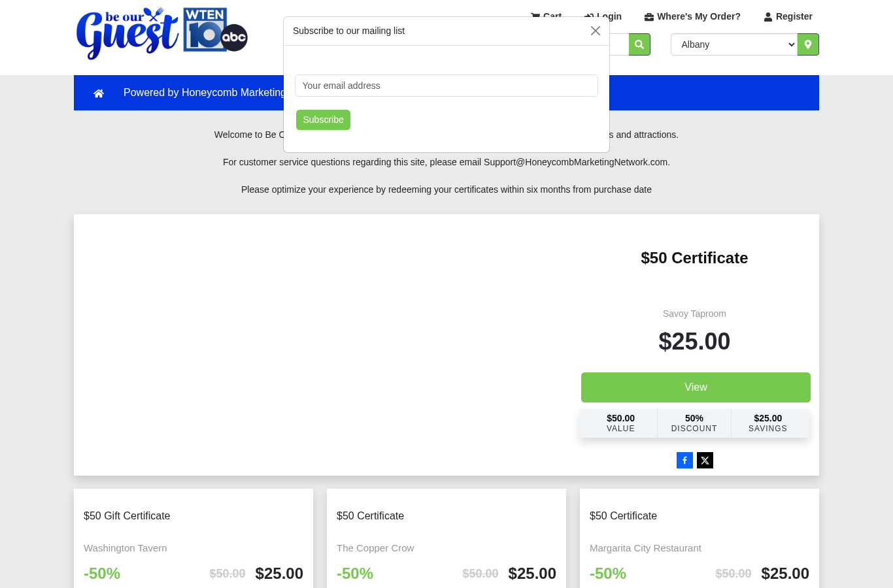The image size is (893, 588).
Task: Open The Copper Crow $50 Certificate
Action: click(x=370, y=516)
